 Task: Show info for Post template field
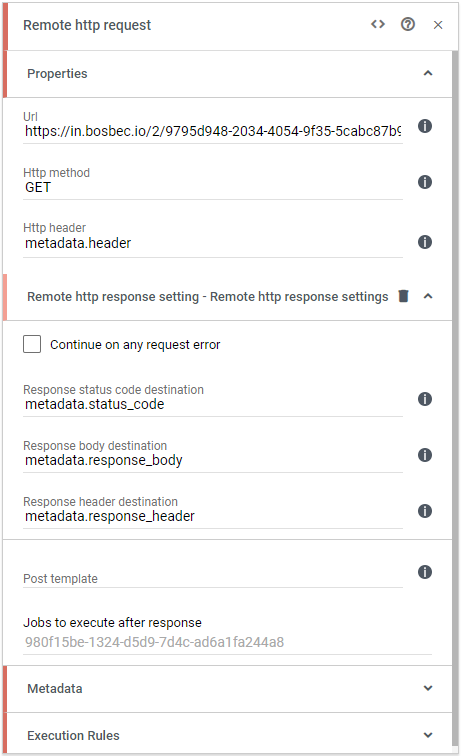424,572
